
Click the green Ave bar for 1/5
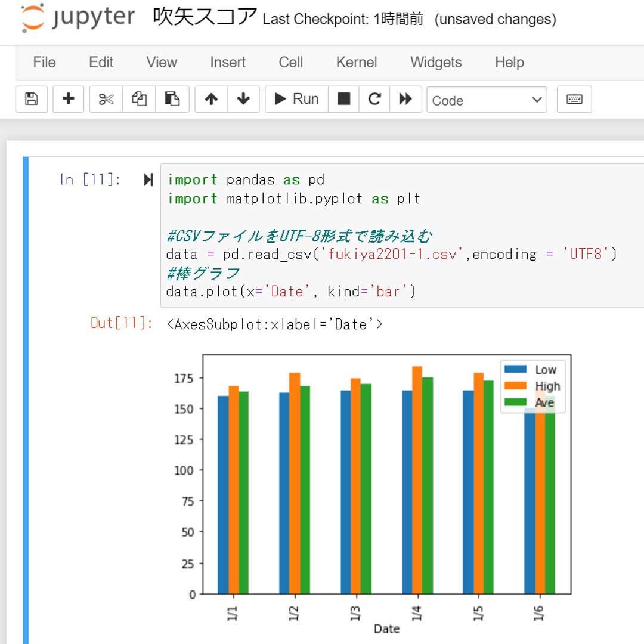coord(488,487)
